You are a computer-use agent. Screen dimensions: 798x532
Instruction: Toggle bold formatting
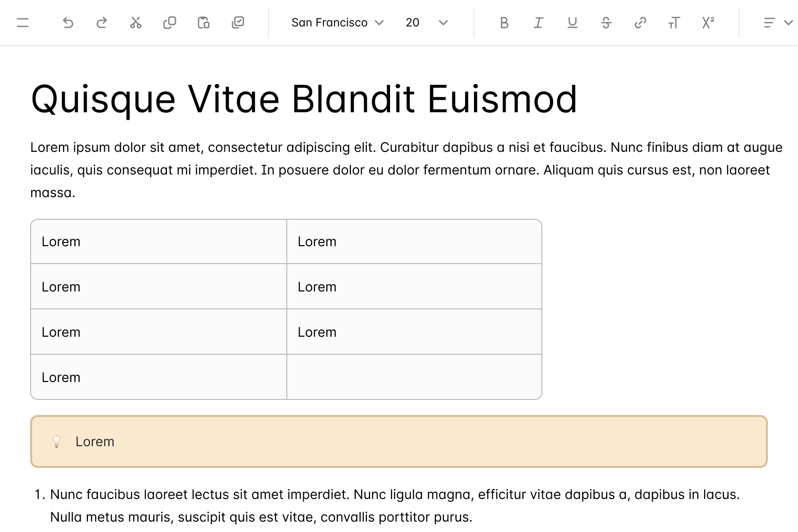(504, 23)
